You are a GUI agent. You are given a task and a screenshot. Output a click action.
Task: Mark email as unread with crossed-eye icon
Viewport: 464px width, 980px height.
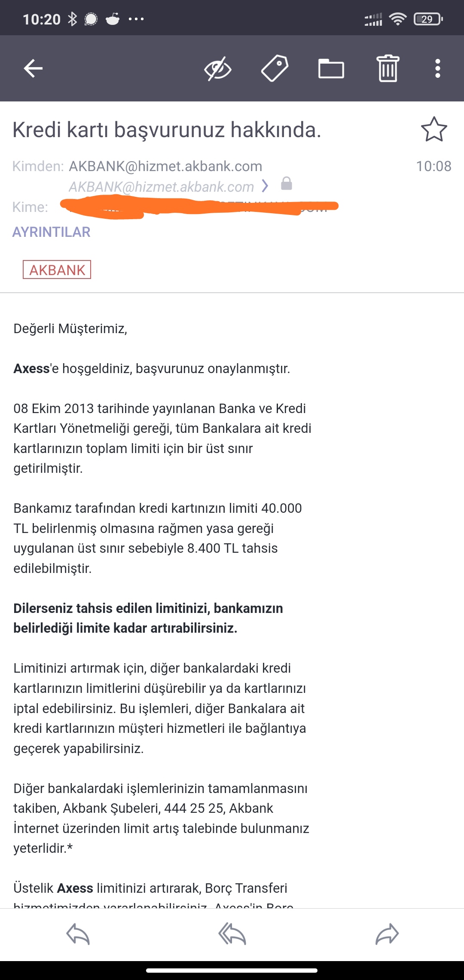point(218,68)
